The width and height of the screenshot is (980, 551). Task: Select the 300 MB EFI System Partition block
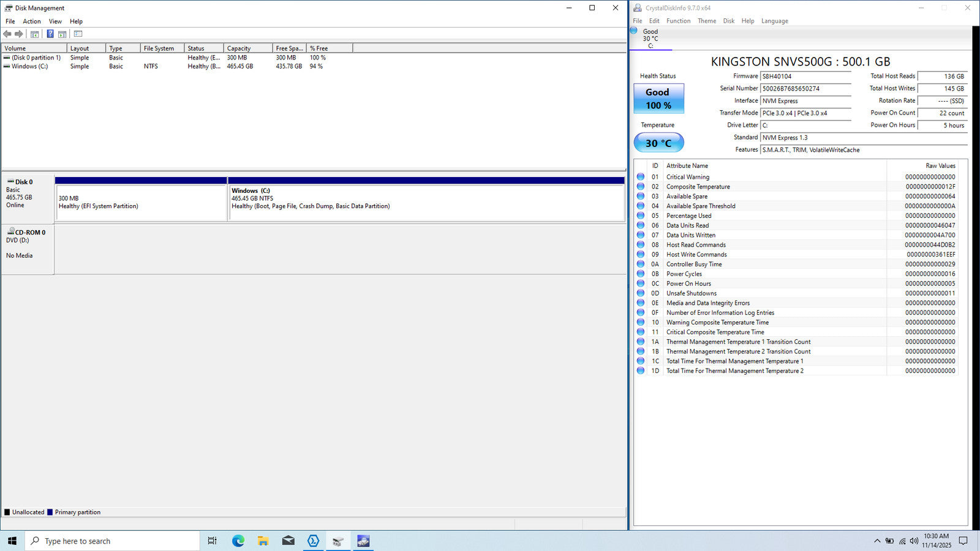click(141, 202)
